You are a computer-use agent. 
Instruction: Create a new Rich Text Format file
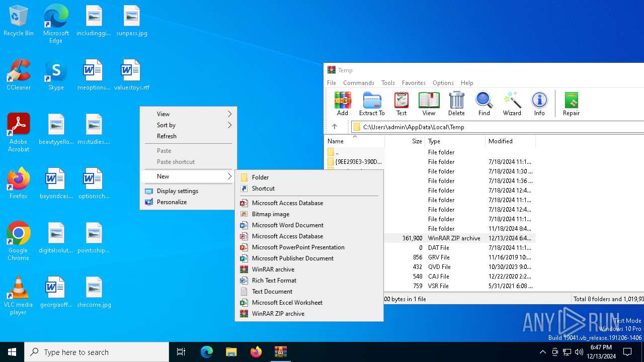(x=309, y=281)
